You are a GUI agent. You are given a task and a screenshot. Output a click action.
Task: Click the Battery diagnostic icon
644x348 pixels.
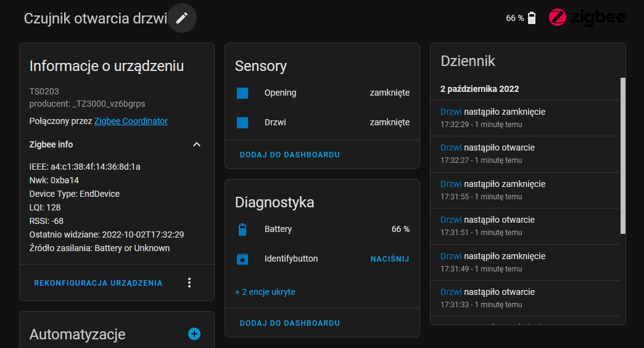click(x=242, y=230)
